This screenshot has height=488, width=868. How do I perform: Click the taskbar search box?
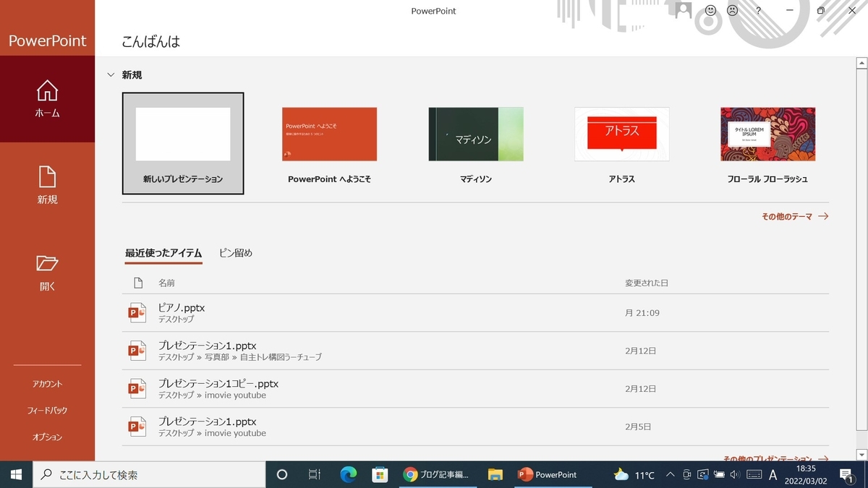(x=149, y=475)
